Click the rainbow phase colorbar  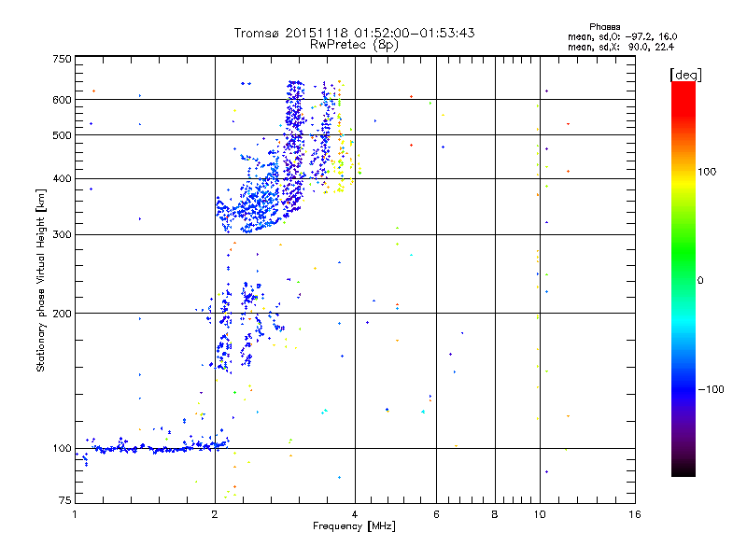click(x=684, y=278)
